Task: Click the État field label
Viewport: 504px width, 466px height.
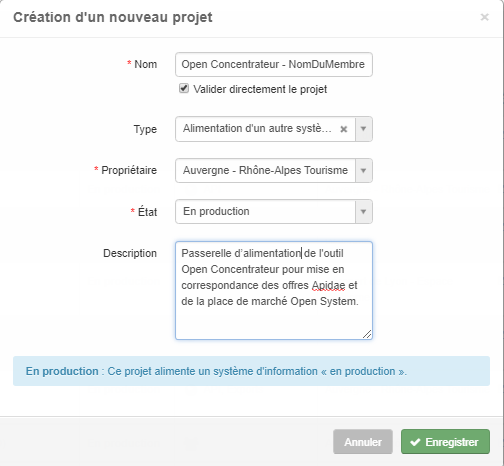Action: click(147, 212)
